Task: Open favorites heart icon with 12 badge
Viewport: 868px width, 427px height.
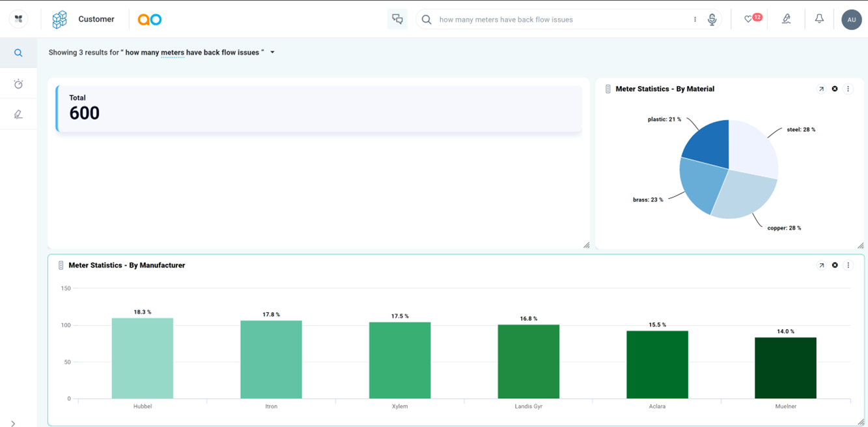Action: click(749, 20)
